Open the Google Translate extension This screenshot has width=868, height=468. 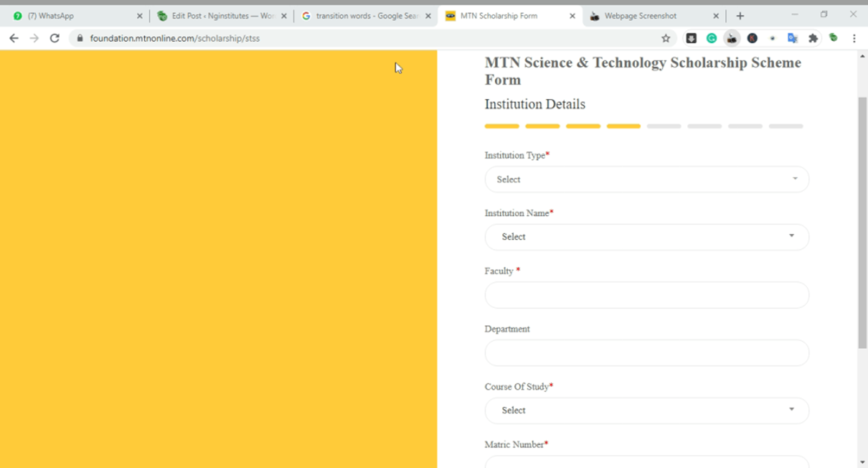point(793,38)
